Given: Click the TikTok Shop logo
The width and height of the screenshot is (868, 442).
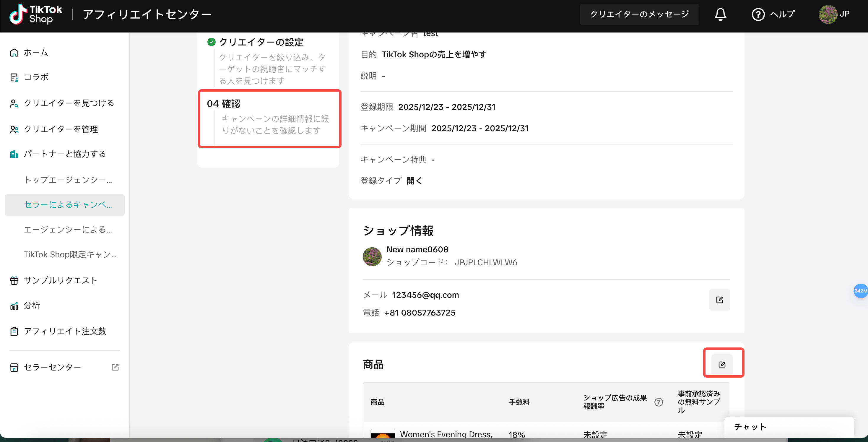Looking at the screenshot, I should pyautogui.click(x=36, y=14).
